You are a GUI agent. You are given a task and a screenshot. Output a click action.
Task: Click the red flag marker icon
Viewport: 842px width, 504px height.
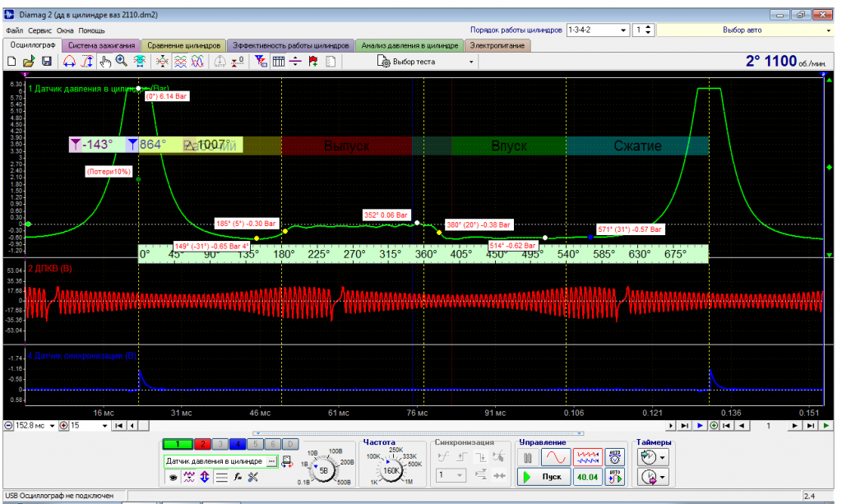(x=313, y=62)
